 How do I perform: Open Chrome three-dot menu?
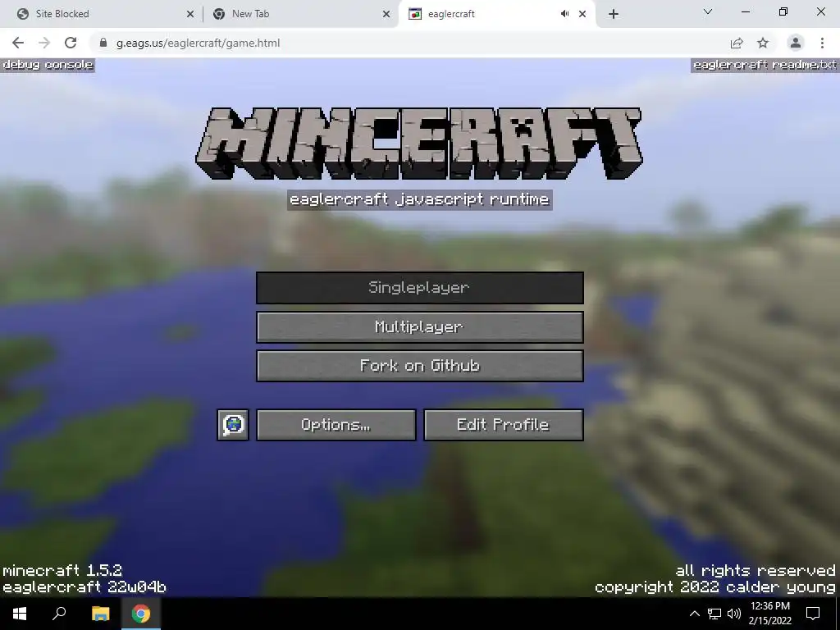click(822, 43)
